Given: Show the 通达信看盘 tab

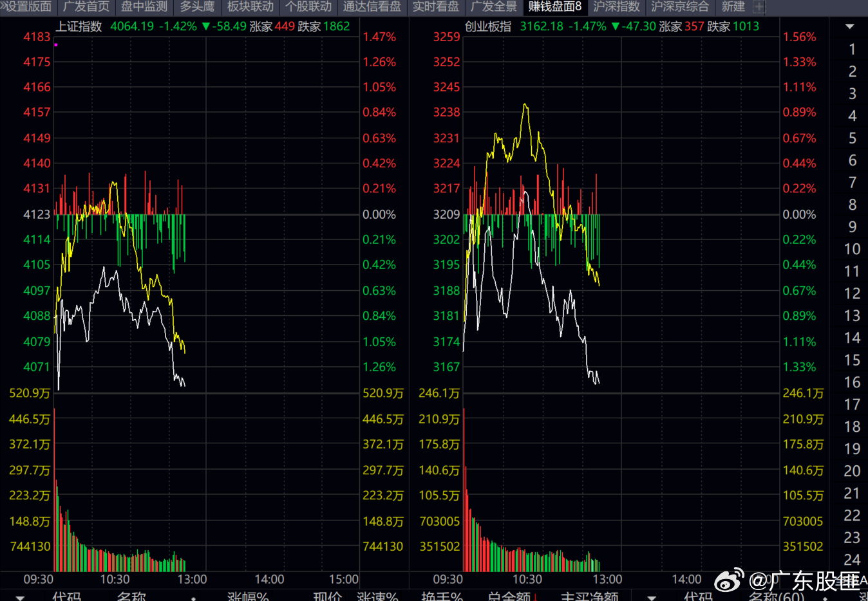Looking at the screenshot, I should 372,7.
